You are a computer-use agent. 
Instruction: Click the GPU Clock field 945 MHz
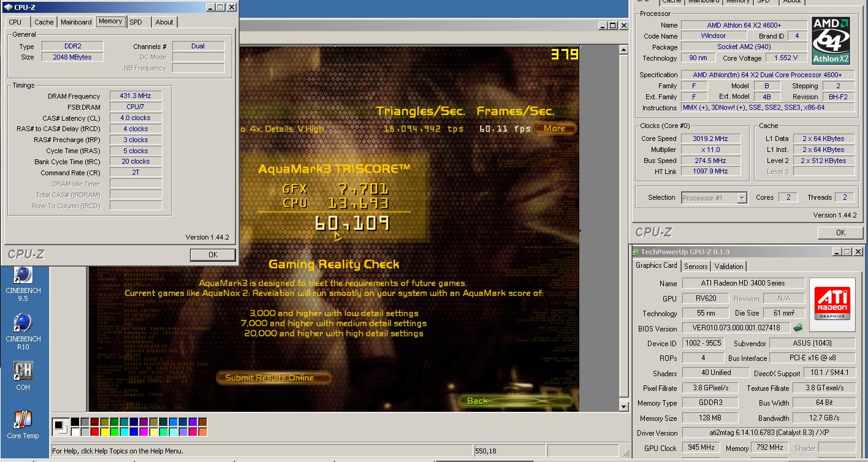(x=701, y=447)
